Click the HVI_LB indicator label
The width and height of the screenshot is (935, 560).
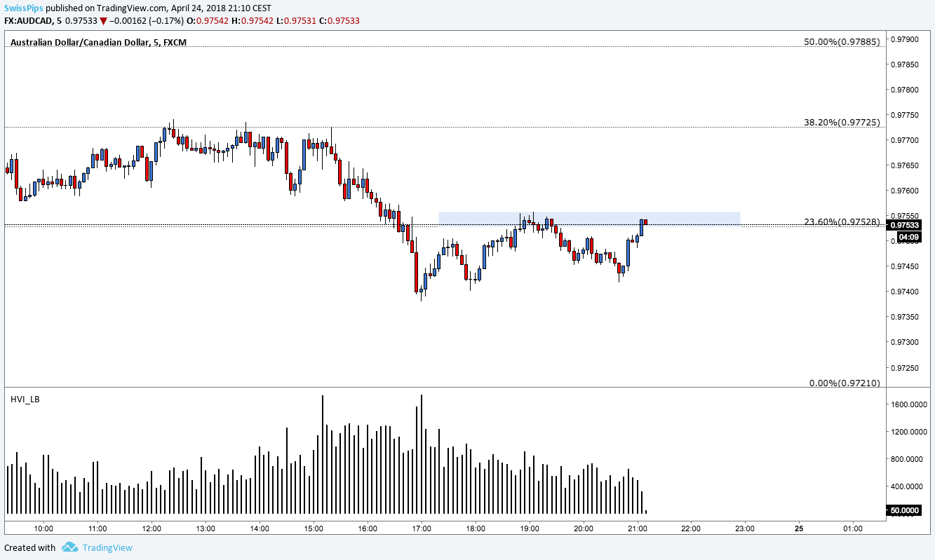[25, 399]
